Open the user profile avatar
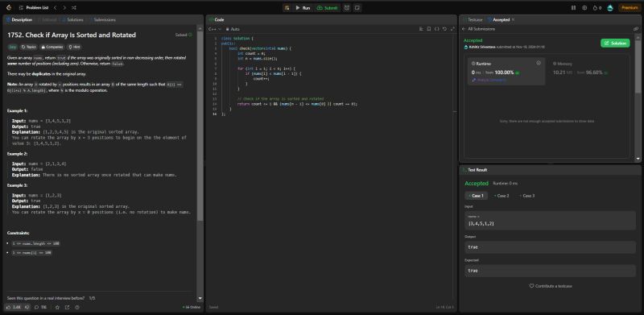 pos(610,8)
